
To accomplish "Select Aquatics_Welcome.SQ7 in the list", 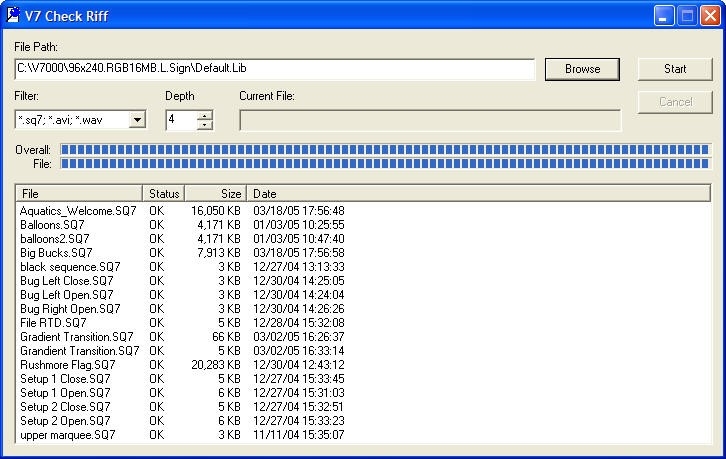I will coord(78,211).
